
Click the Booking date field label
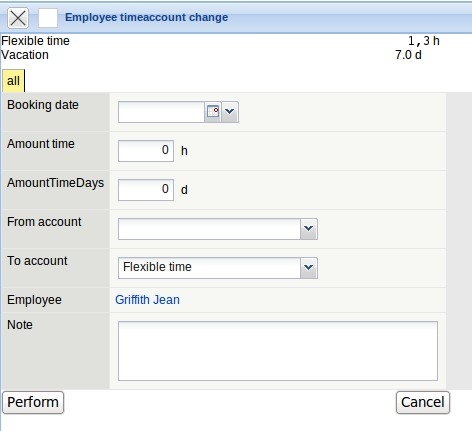coord(43,105)
